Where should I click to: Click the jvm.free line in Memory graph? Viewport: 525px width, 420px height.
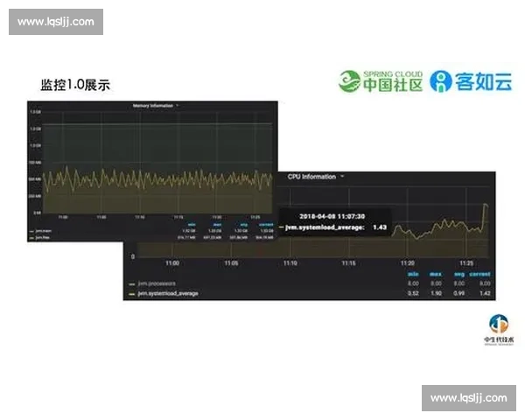157,178
